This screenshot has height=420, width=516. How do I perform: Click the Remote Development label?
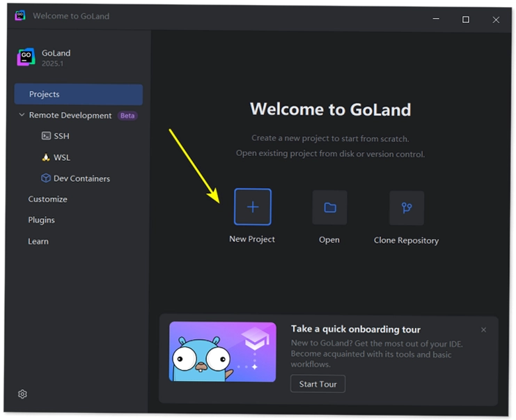pyautogui.click(x=70, y=115)
